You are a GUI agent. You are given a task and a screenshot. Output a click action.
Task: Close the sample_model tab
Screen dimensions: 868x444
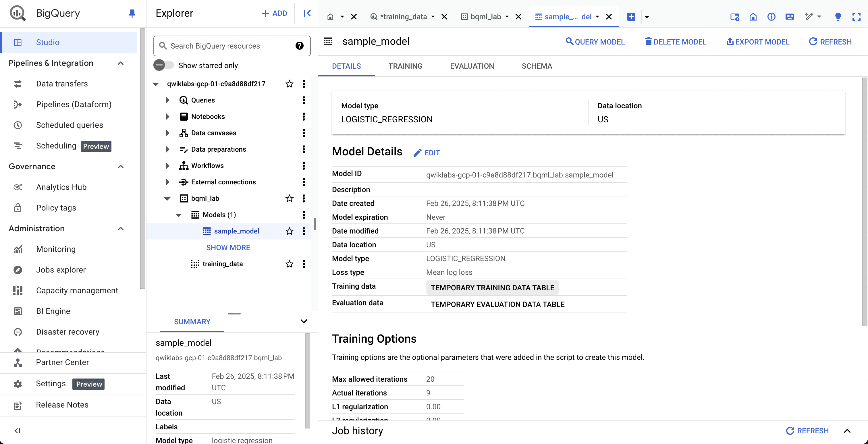(609, 16)
